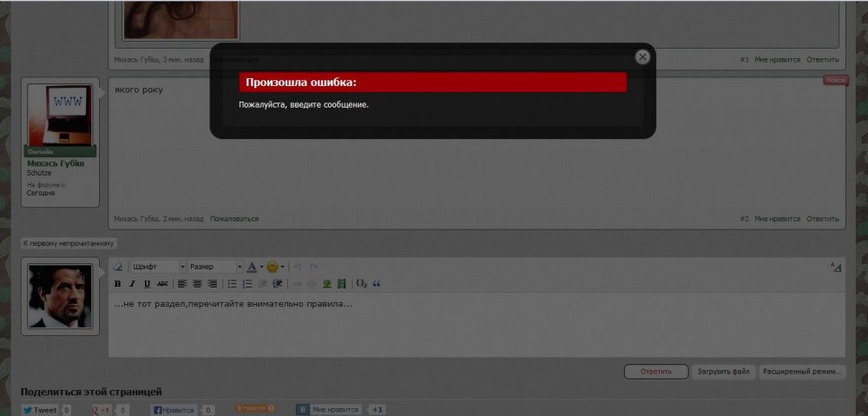Image resolution: width=868 pixels, height=416 pixels.
Task: Toggle italic formatting
Action: click(132, 284)
